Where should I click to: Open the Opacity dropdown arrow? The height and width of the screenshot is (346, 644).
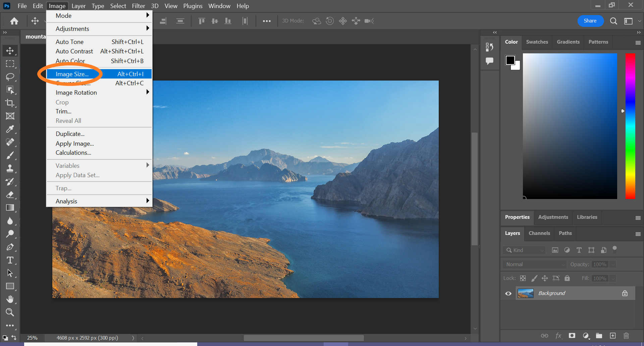tap(613, 264)
